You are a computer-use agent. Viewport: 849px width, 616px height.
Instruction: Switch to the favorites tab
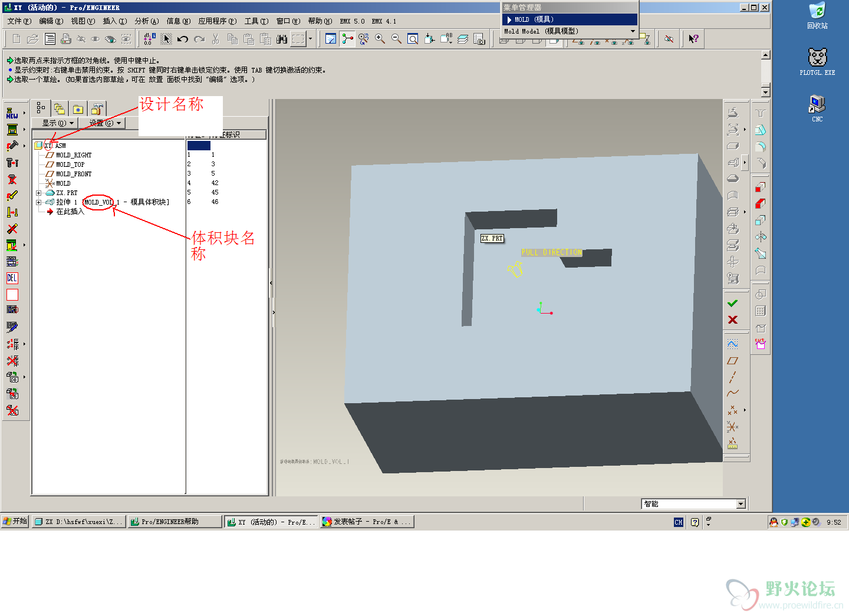[x=78, y=108]
